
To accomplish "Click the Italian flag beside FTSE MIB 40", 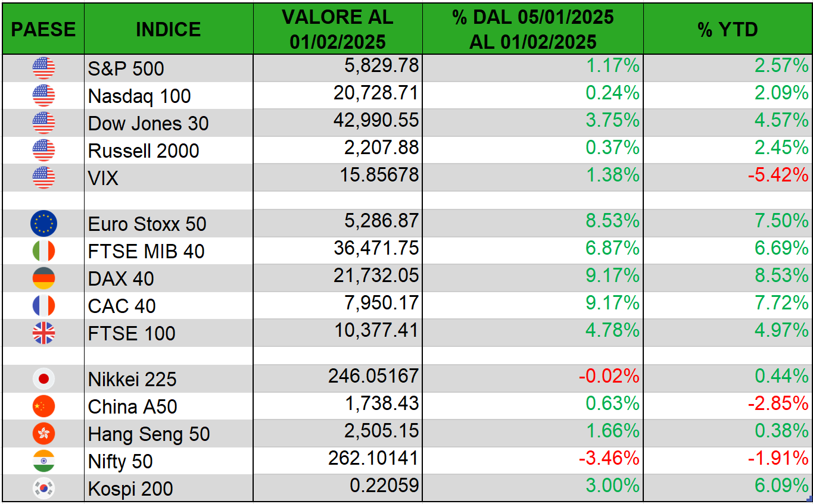I will (x=43, y=251).
